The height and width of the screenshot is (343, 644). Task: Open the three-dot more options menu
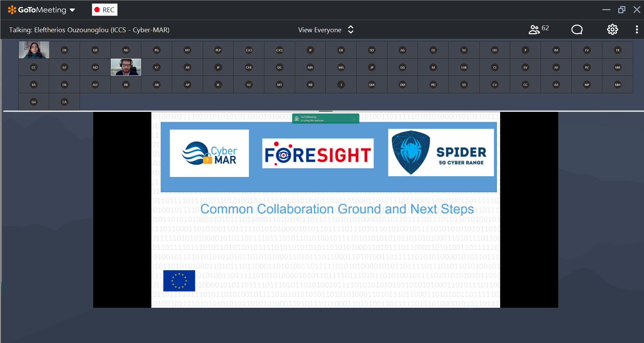click(637, 30)
